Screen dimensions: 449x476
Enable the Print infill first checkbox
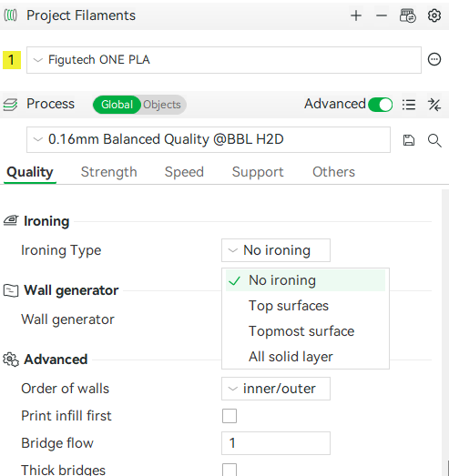click(230, 416)
